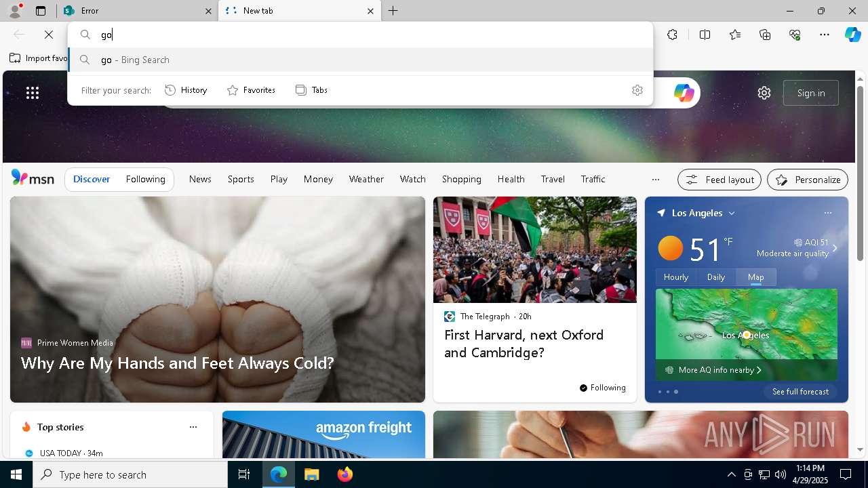
Task: Click the Personalize button
Action: point(808,180)
